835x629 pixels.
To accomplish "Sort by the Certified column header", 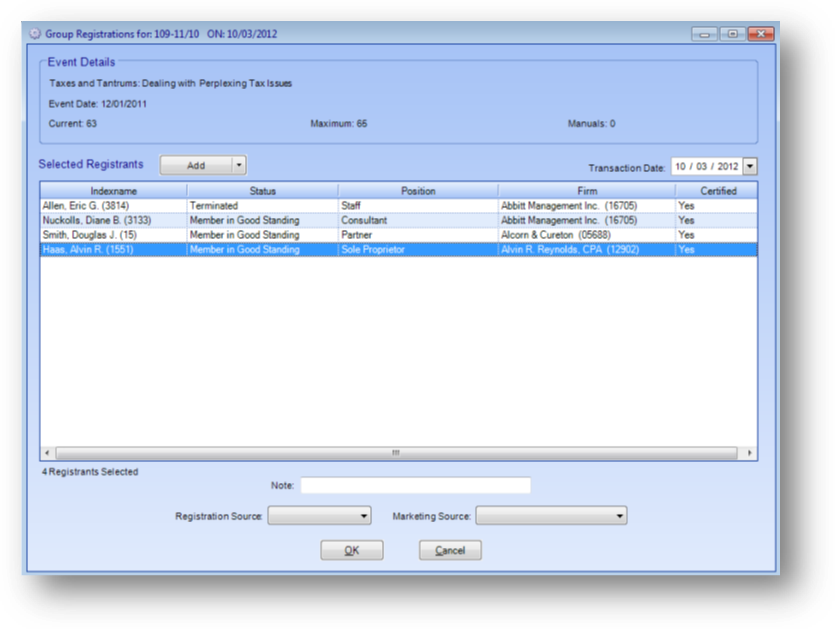I will (x=718, y=191).
